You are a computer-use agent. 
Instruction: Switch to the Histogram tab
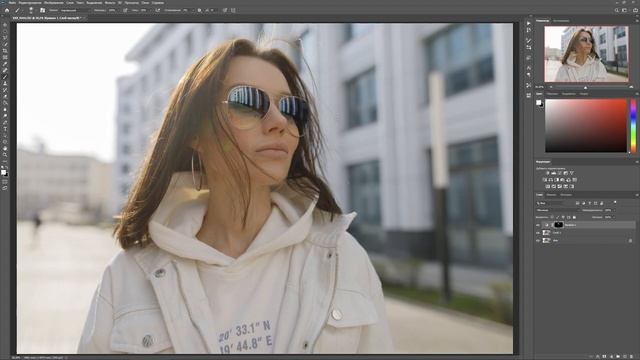tap(561, 20)
